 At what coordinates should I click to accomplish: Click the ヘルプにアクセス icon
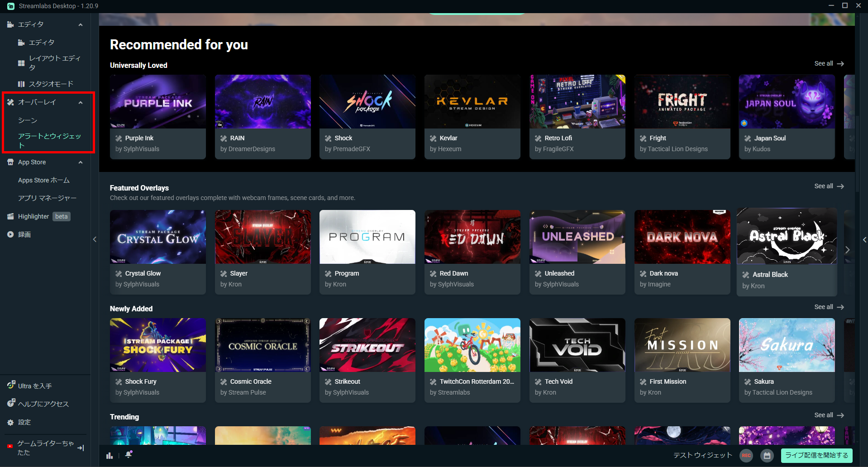click(11, 403)
